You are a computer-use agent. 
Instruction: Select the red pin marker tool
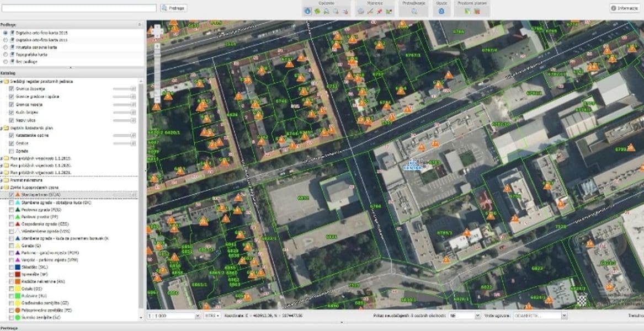380,11
